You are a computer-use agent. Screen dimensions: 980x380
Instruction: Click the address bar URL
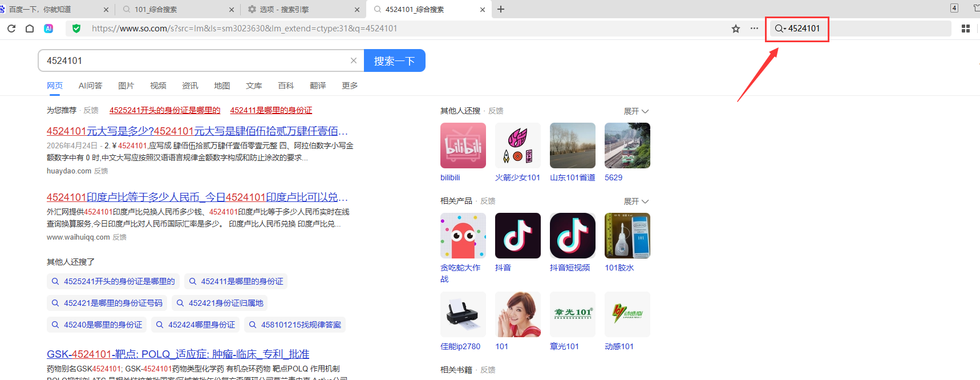pos(244,29)
